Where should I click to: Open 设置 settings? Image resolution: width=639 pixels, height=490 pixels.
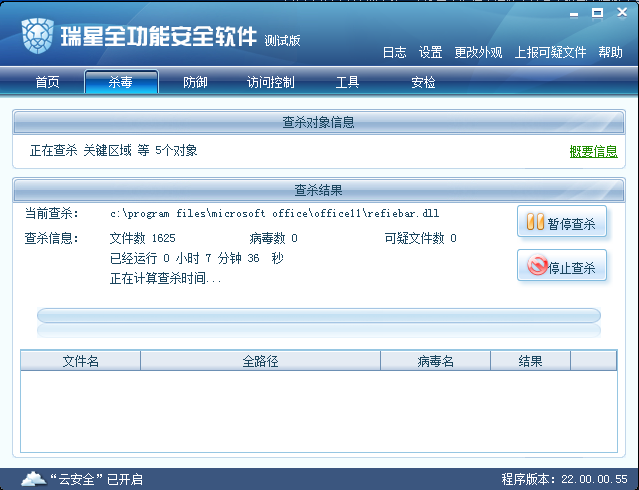[x=430, y=52]
